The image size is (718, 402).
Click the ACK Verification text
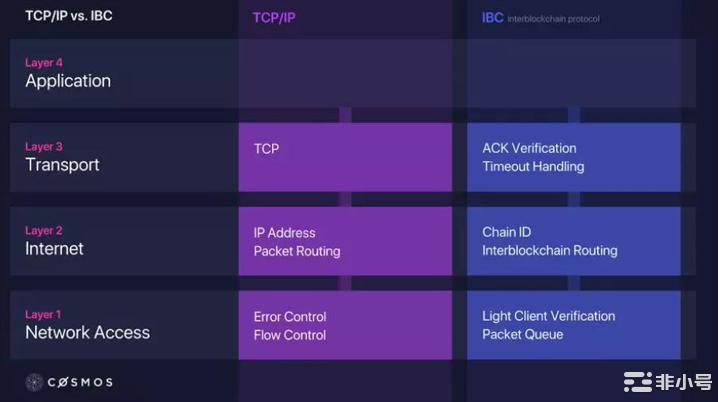pyautogui.click(x=529, y=148)
